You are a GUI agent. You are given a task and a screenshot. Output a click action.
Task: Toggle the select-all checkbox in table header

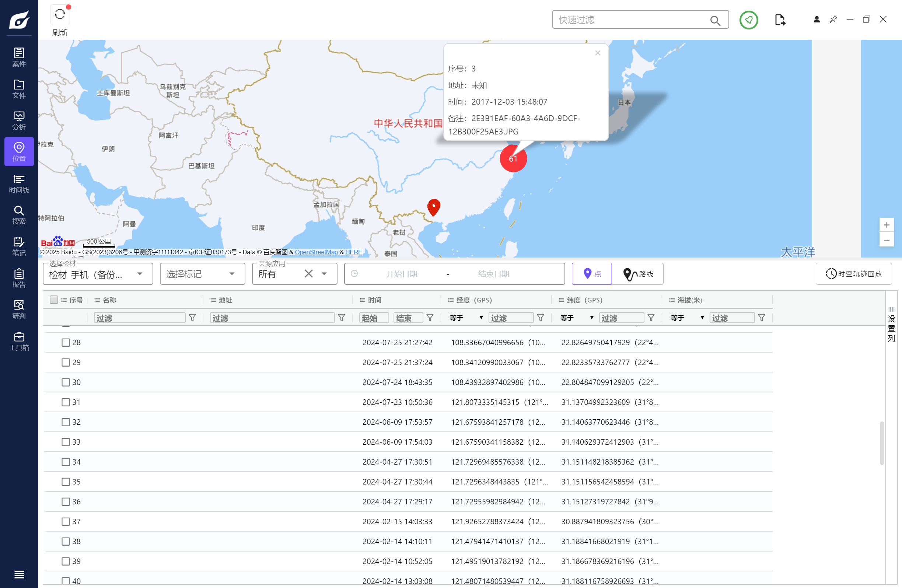pos(54,300)
